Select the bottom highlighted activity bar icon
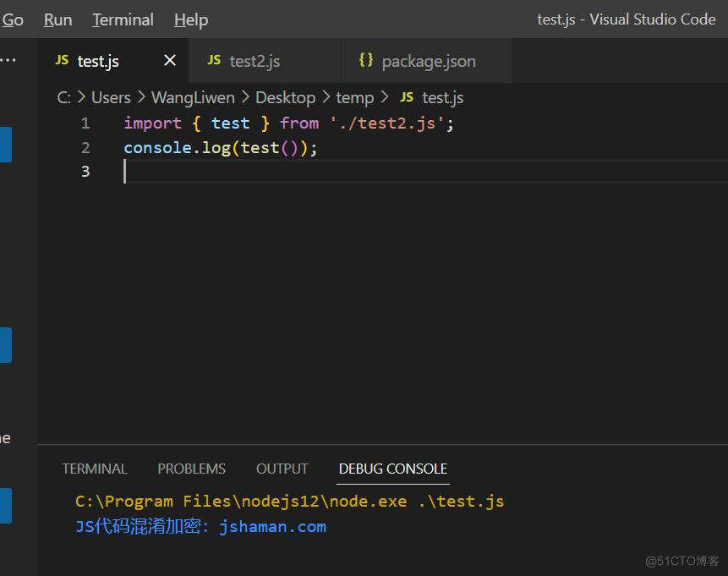 [6, 505]
